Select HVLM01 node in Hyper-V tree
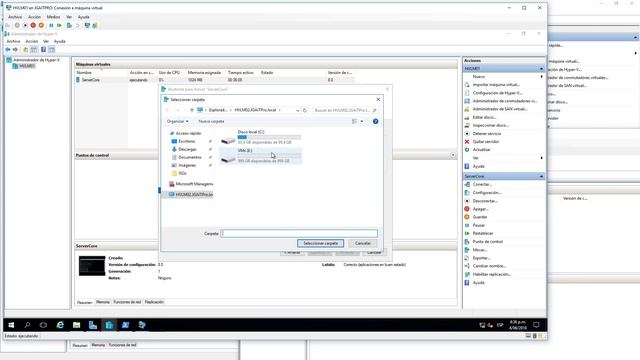The width and height of the screenshot is (640, 360). click(27, 66)
